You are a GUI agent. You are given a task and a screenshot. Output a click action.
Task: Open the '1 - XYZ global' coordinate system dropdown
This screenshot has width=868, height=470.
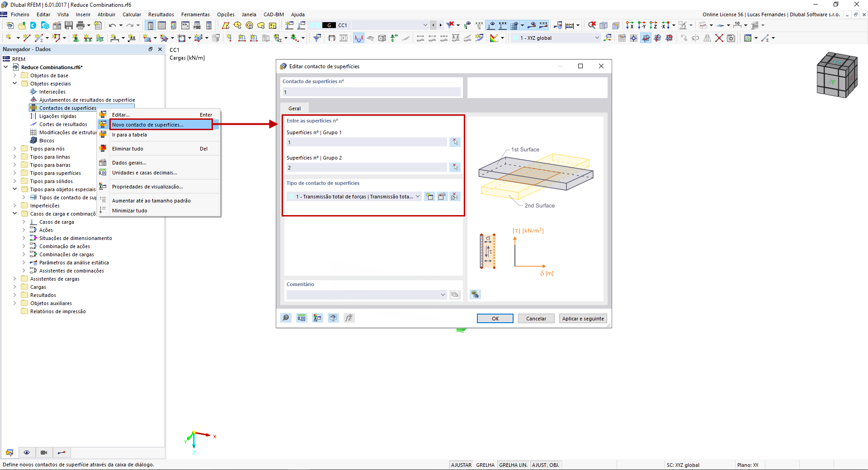(597, 38)
